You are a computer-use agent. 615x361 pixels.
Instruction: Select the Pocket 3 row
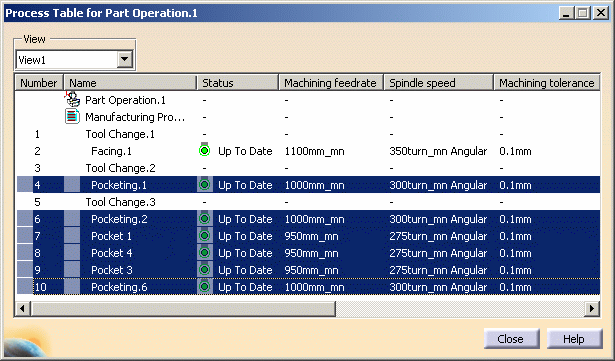click(x=308, y=270)
